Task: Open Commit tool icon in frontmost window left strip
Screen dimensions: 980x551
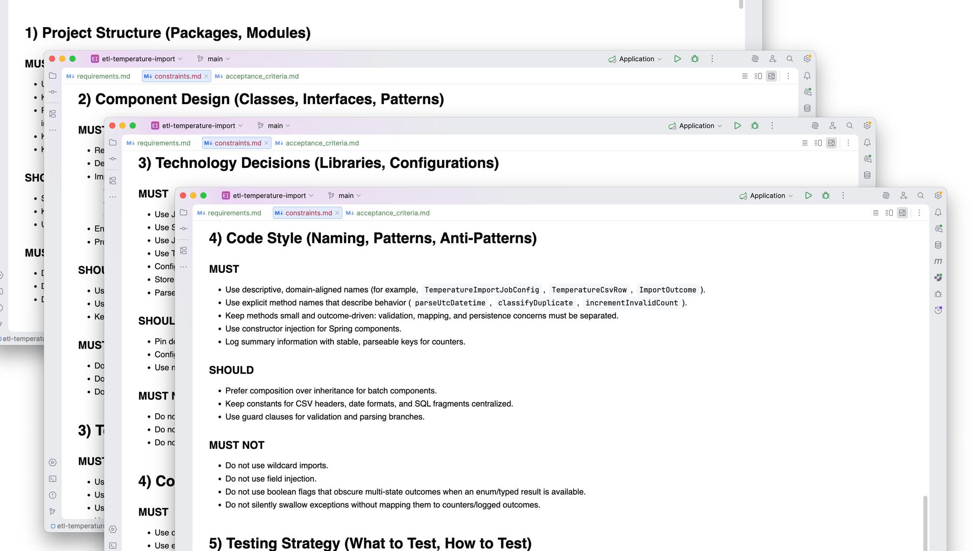Action: (184, 228)
